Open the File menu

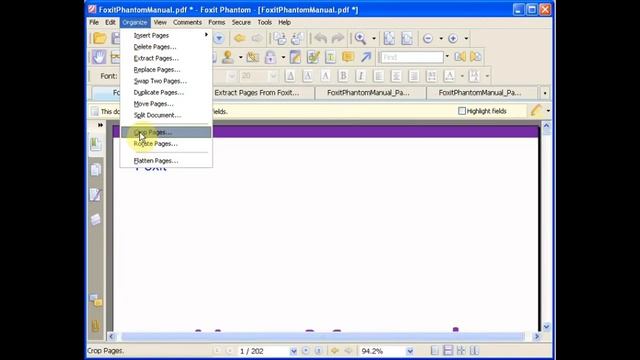pos(94,22)
